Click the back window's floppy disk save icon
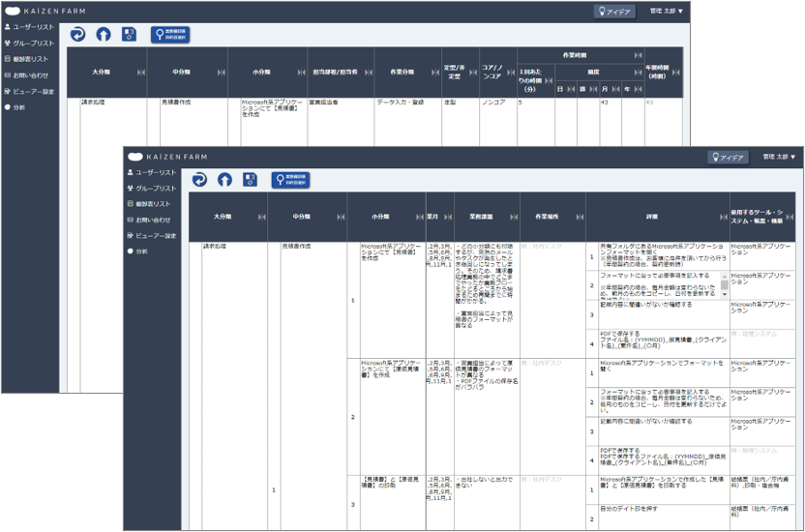This screenshot has height=532, width=805. (x=129, y=35)
